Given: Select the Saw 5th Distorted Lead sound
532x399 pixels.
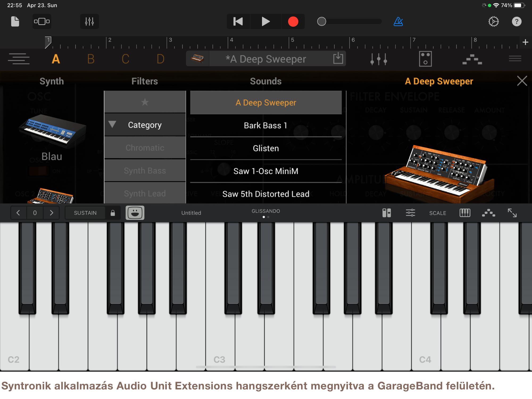Looking at the screenshot, I should tap(266, 194).
